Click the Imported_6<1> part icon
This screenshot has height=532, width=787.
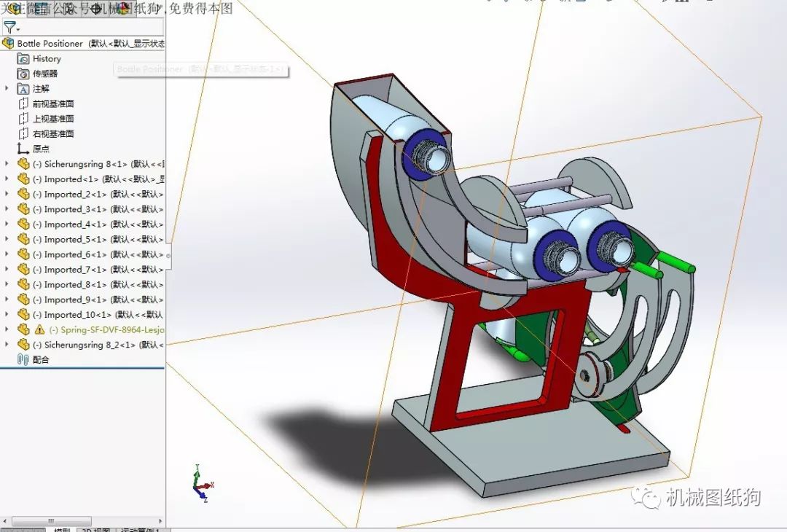point(23,254)
